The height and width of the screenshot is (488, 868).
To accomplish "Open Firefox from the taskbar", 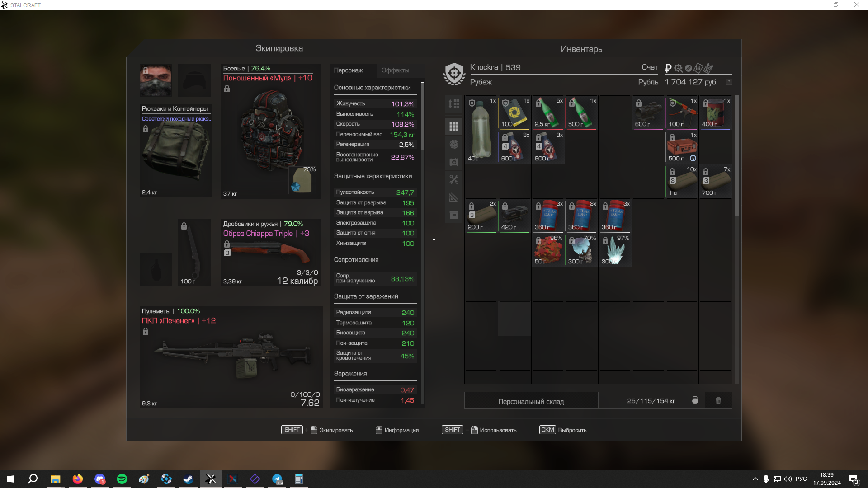I will [x=78, y=479].
